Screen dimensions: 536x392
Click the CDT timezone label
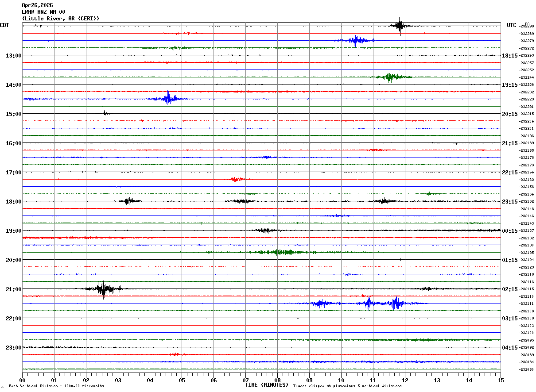click(x=4, y=25)
